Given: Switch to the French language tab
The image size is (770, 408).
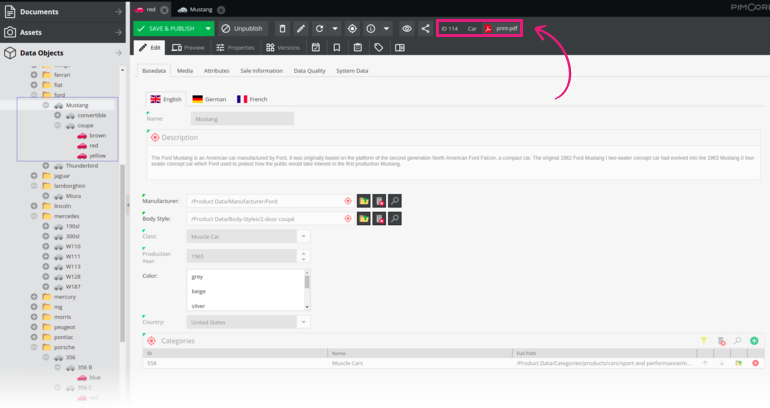Looking at the screenshot, I should coord(252,99).
